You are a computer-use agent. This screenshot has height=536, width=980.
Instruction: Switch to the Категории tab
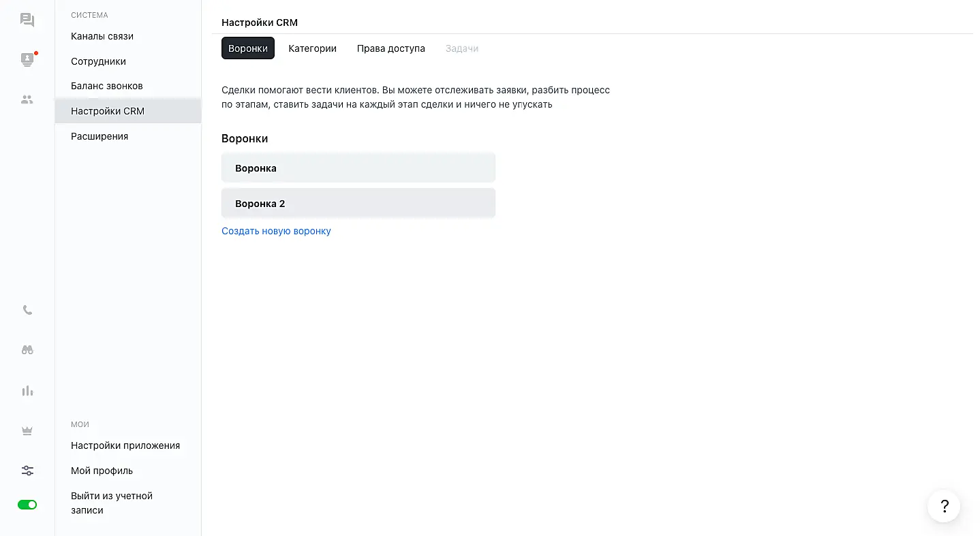312,48
